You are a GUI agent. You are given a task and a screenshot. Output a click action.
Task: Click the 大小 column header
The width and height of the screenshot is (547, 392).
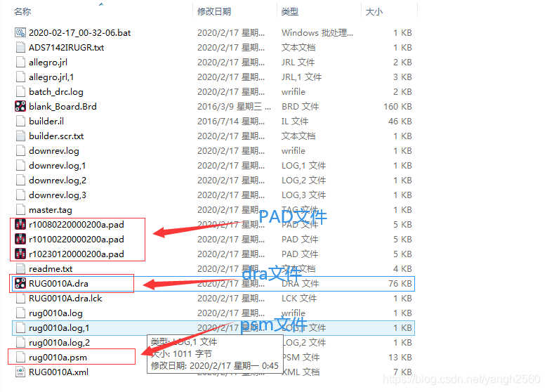[x=374, y=12]
